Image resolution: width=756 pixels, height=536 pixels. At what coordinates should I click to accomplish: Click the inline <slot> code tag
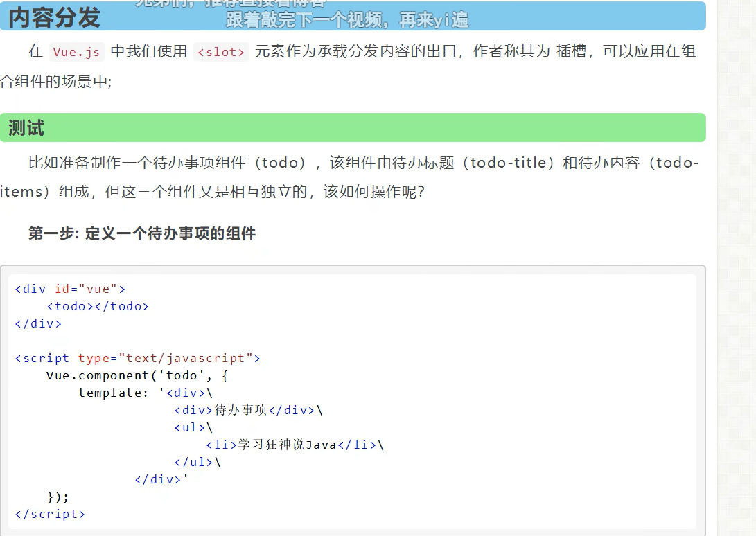coord(221,52)
